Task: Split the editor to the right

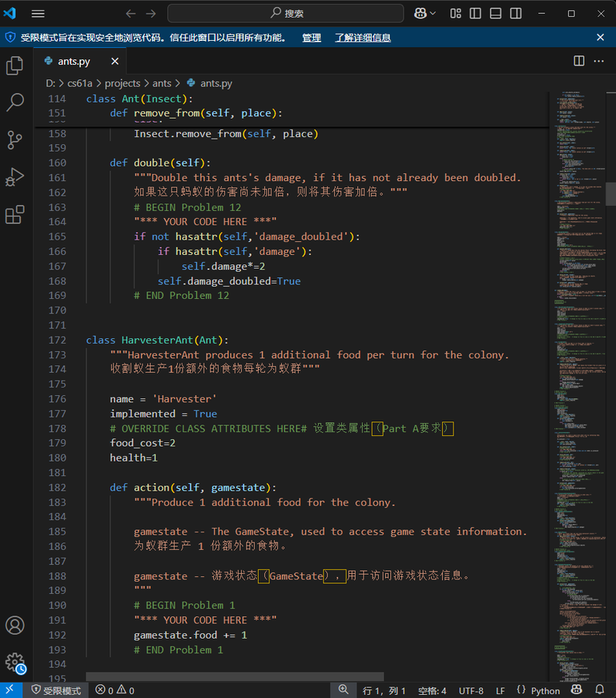Action: (x=579, y=61)
